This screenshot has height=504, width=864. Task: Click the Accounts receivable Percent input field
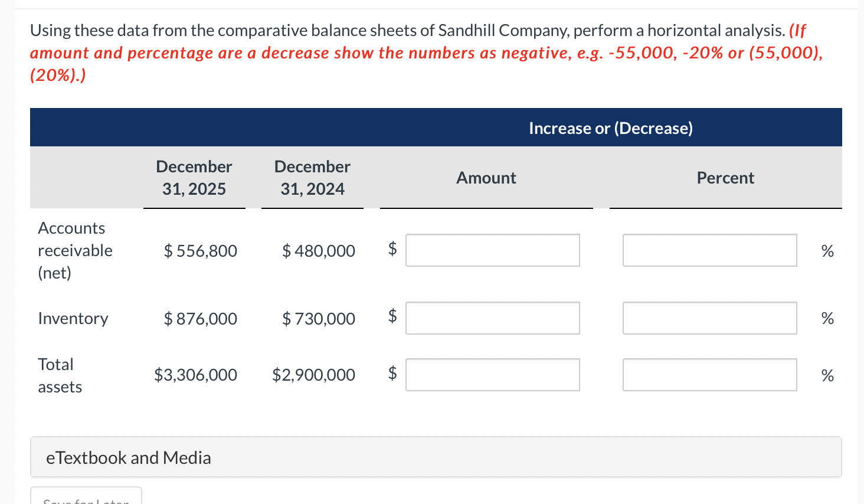click(709, 250)
